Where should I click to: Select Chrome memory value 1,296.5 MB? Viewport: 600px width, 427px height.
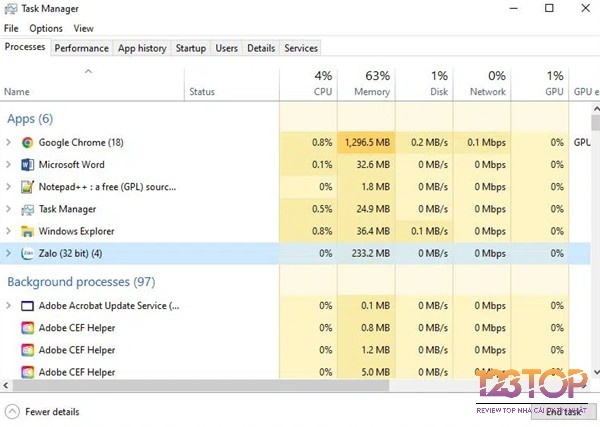pyautogui.click(x=367, y=142)
